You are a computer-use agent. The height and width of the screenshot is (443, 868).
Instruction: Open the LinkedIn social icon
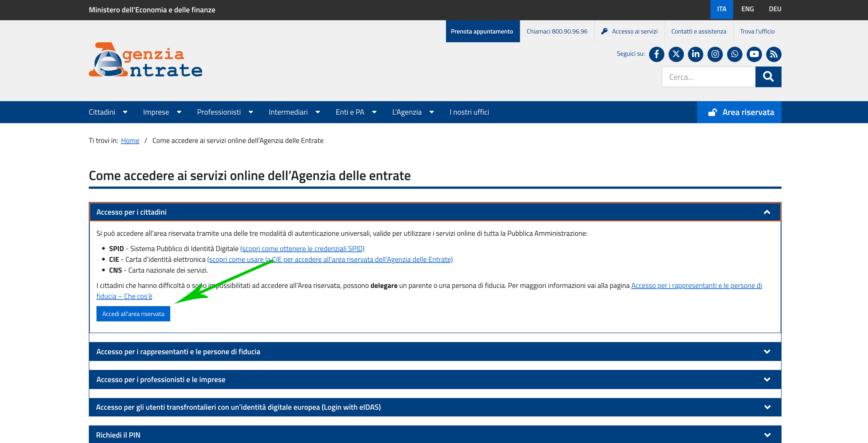pos(695,54)
